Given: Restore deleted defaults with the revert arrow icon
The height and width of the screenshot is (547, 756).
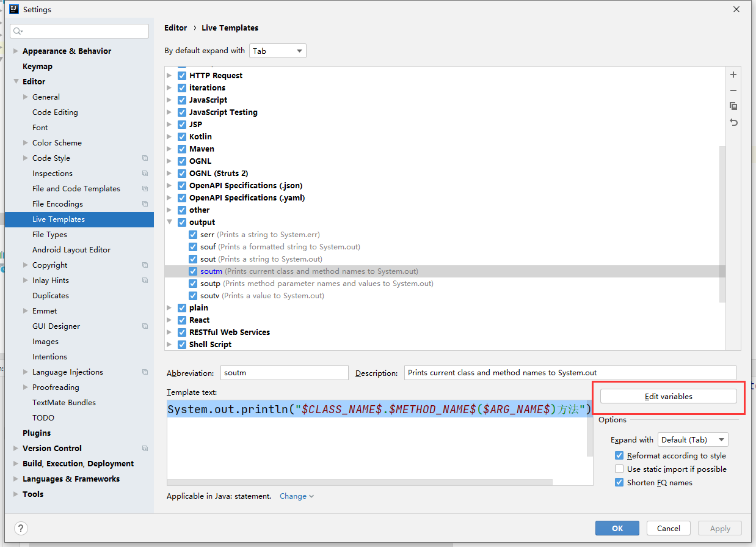Looking at the screenshot, I should tap(733, 122).
